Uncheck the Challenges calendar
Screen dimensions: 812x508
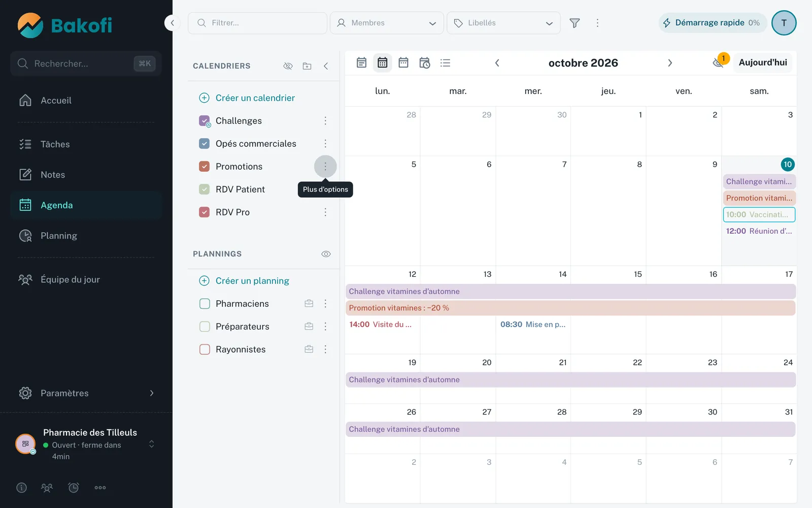(205, 121)
